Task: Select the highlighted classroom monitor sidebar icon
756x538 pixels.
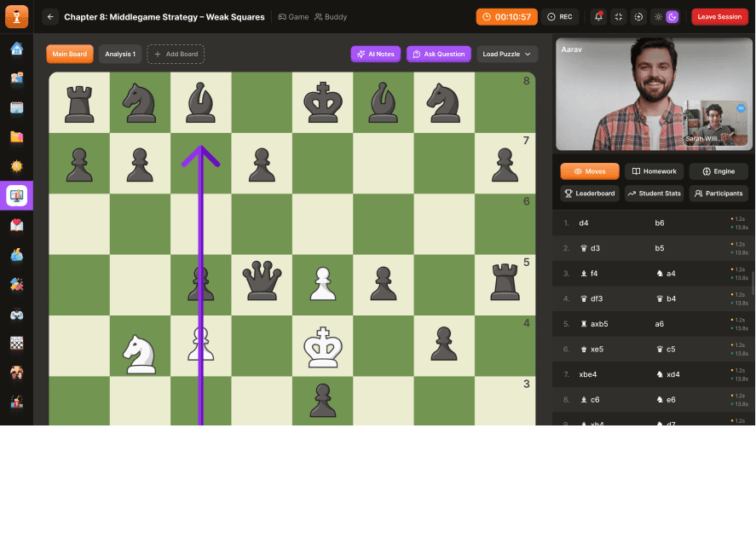Action: coord(16,195)
